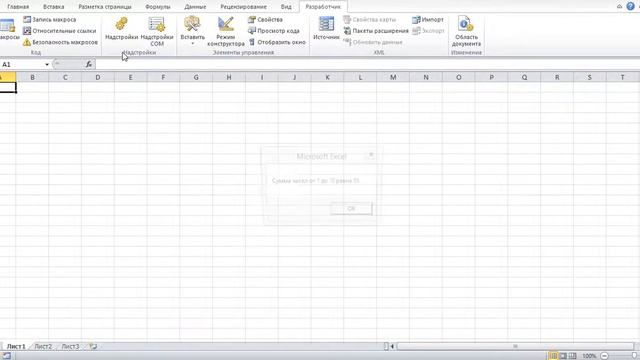Minimize the ribbon with the caret icon

pyautogui.click(x=619, y=6)
